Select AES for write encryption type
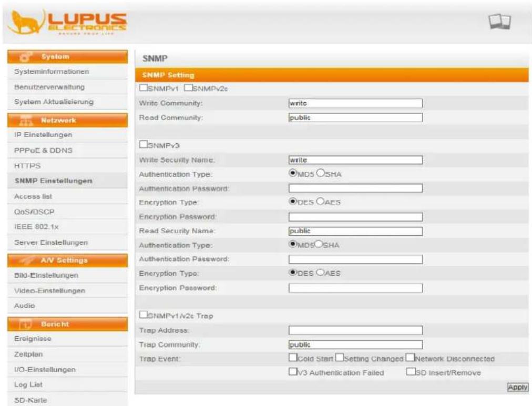 320,201
